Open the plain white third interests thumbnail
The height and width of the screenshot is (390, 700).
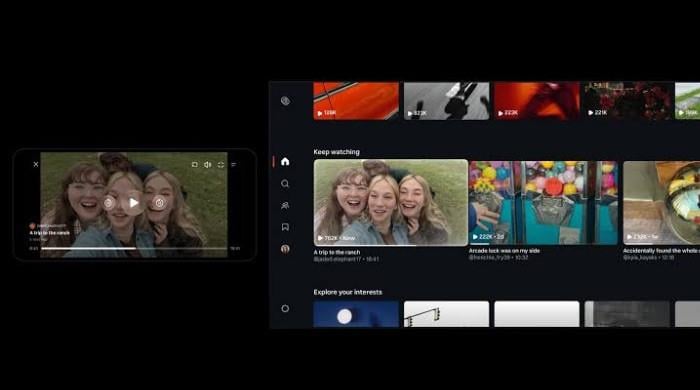537,314
